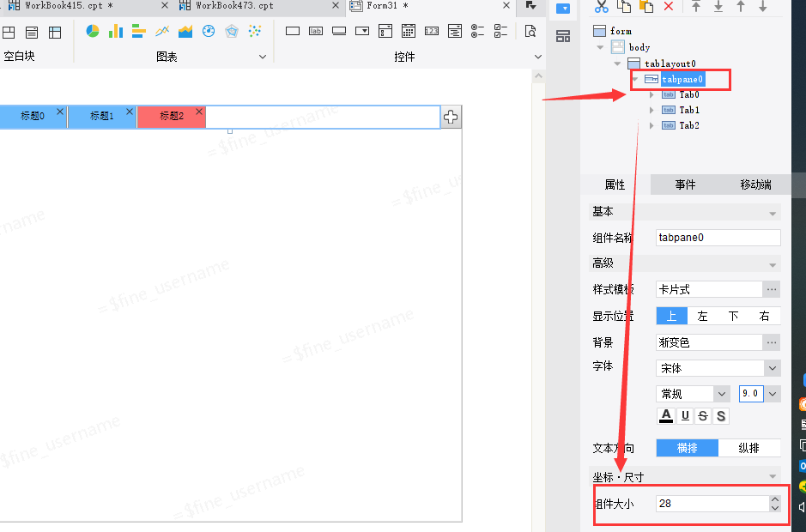Collapse the 高级 section
The width and height of the screenshot is (806, 532).
coord(773,265)
